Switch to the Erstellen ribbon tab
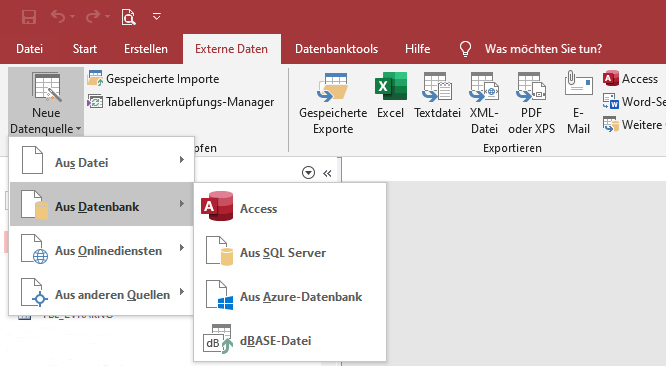The width and height of the screenshot is (666, 366). (146, 49)
